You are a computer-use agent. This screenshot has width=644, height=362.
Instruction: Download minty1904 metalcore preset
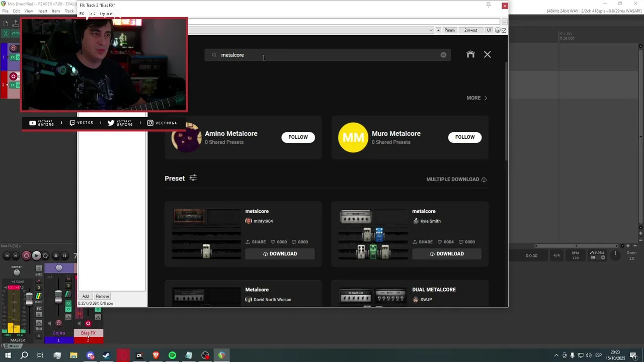tap(280, 254)
